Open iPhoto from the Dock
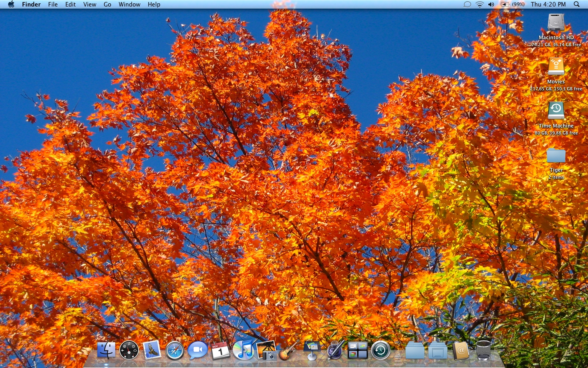The width and height of the screenshot is (588, 368). [266, 350]
